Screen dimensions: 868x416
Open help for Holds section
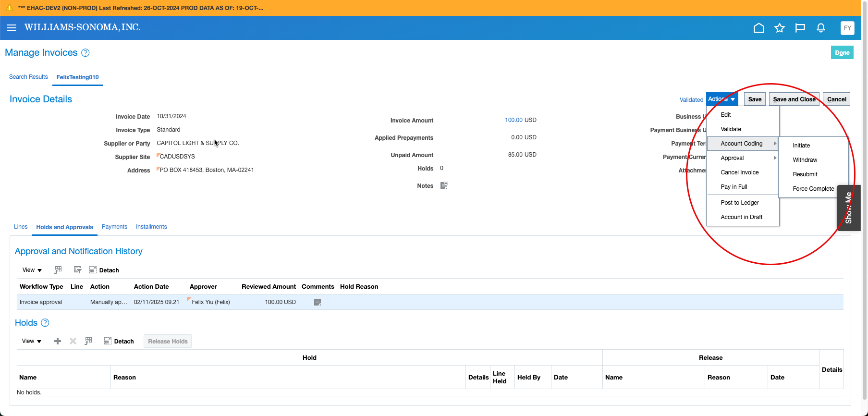tap(45, 323)
